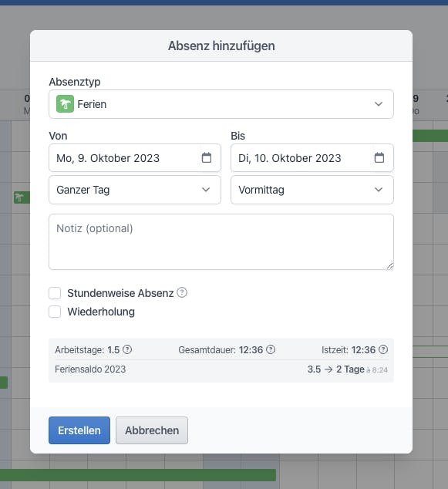
Task: Open calendar picker for Von date
Action: pos(207,158)
